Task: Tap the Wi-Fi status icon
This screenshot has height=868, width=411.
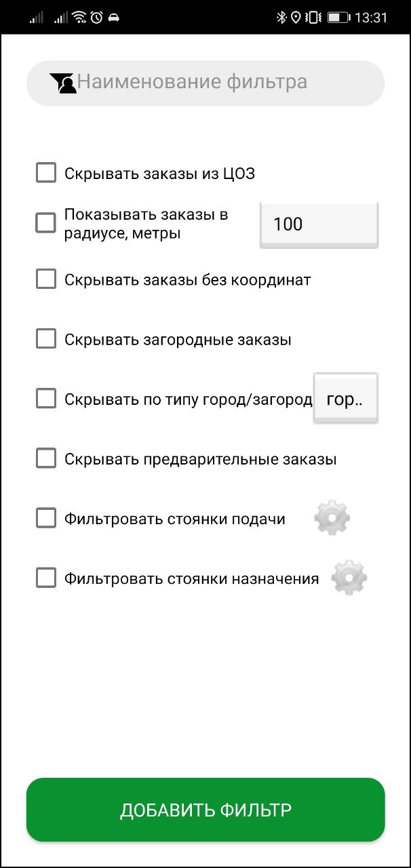Action: click(79, 18)
